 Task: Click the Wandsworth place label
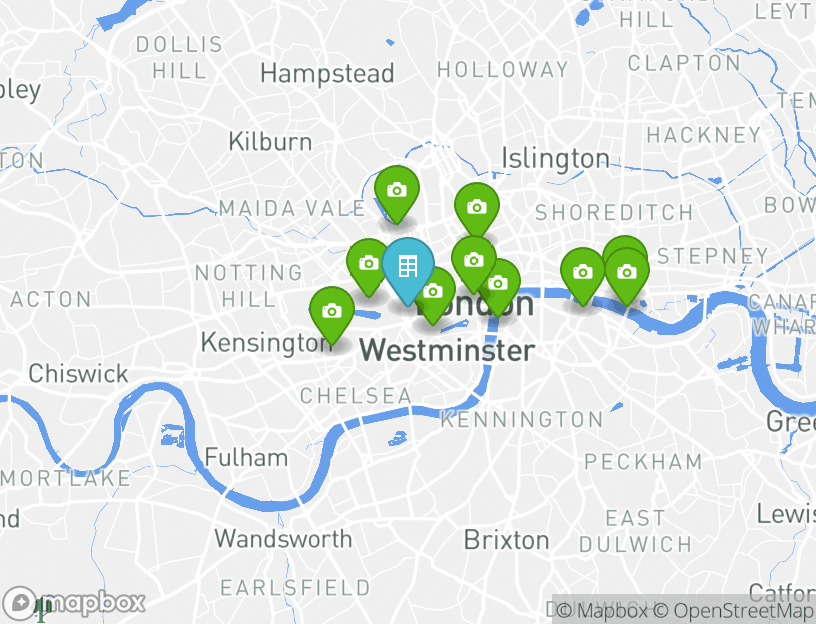(284, 539)
